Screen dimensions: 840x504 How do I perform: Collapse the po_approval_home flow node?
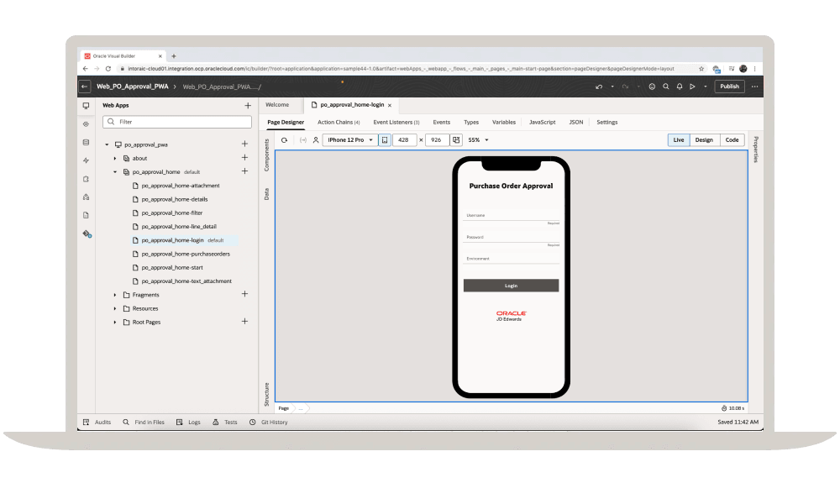coord(115,172)
